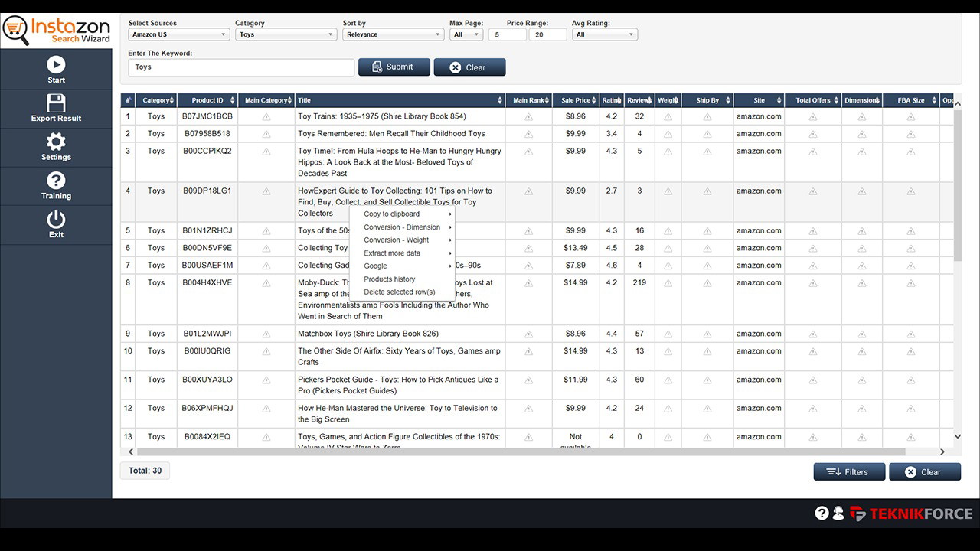Toggle the Sale Price column sort arrows
The width and height of the screenshot is (980, 551).
(x=593, y=99)
